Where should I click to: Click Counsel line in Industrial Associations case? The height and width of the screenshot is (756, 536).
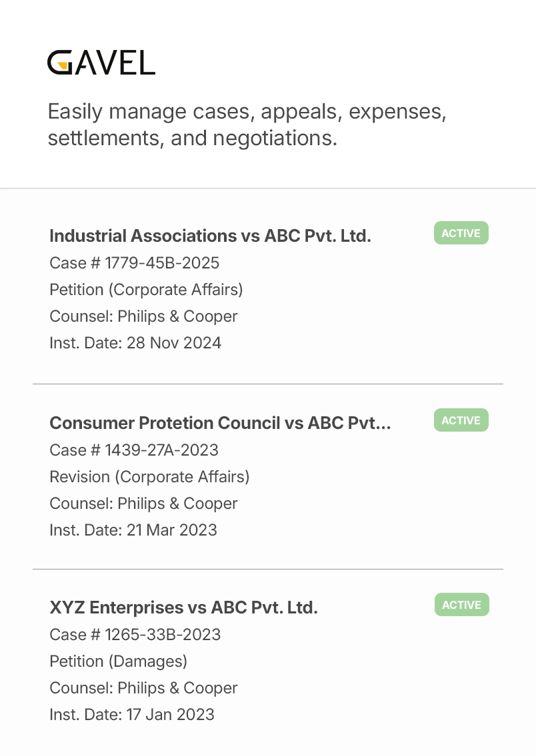[143, 316]
